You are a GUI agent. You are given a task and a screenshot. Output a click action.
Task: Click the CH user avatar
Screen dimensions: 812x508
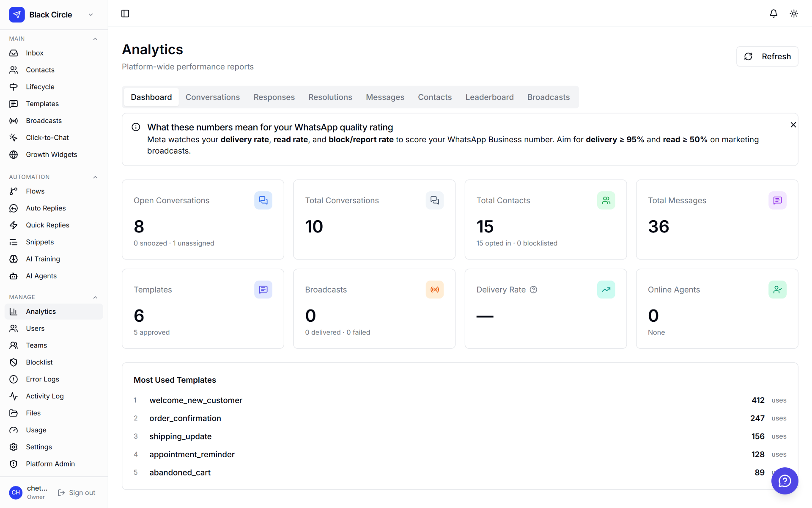16,493
